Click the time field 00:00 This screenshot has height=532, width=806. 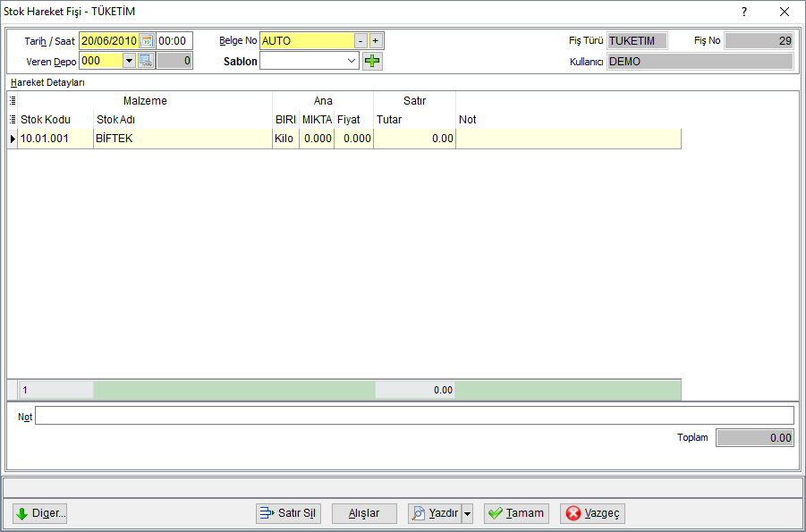click(174, 40)
